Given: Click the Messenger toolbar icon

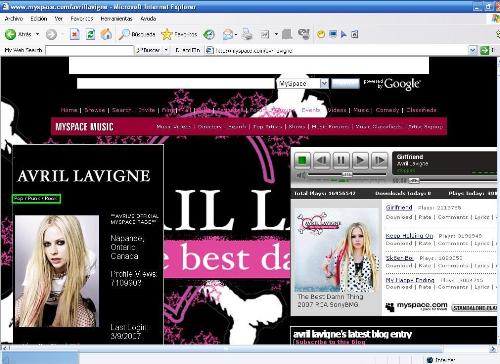Looking at the screenshot, I should pos(304,34).
